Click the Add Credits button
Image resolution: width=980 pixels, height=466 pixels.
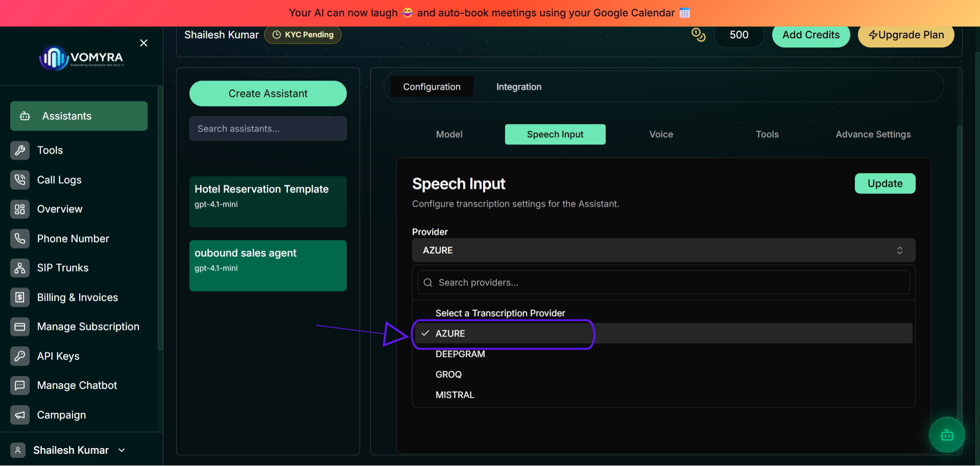point(811,35)
